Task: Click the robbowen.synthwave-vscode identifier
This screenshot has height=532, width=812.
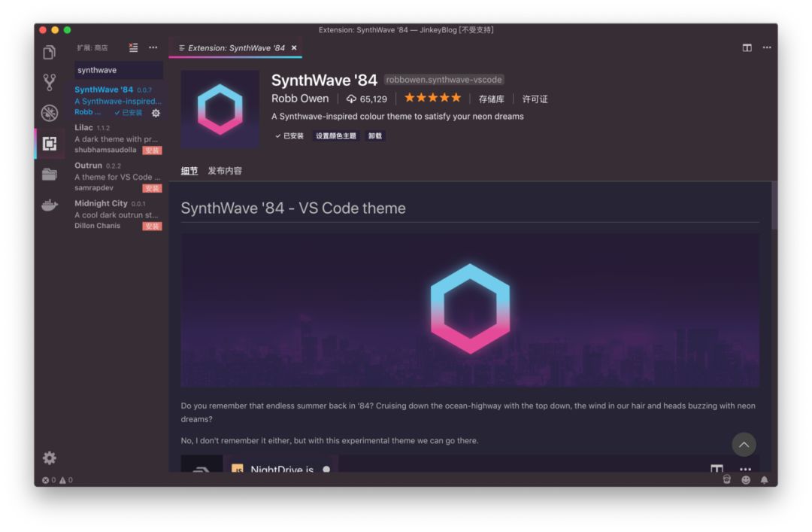Action: pos(444,79)
